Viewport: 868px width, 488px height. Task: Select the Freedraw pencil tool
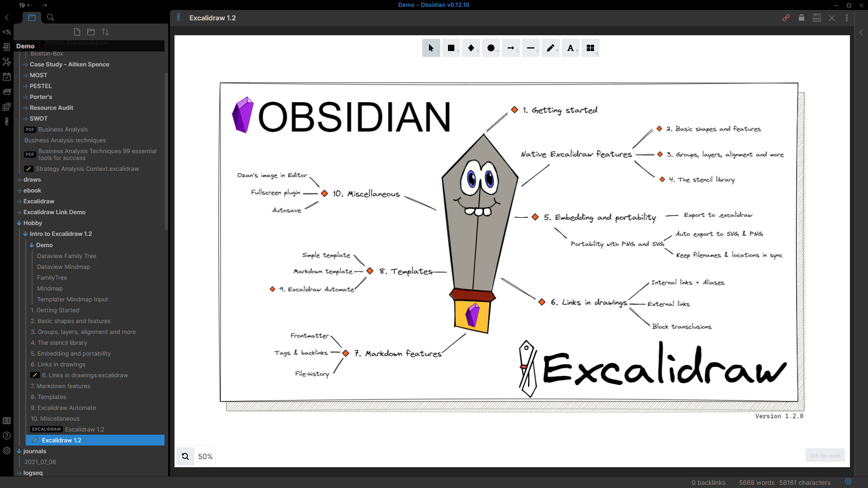[x=550, y=48]
